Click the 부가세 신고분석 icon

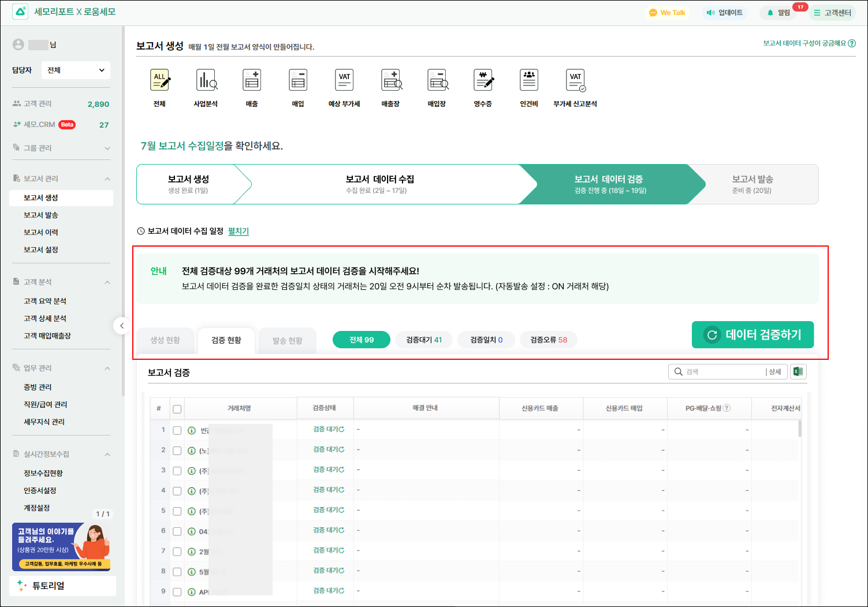(x=575, y=81)
